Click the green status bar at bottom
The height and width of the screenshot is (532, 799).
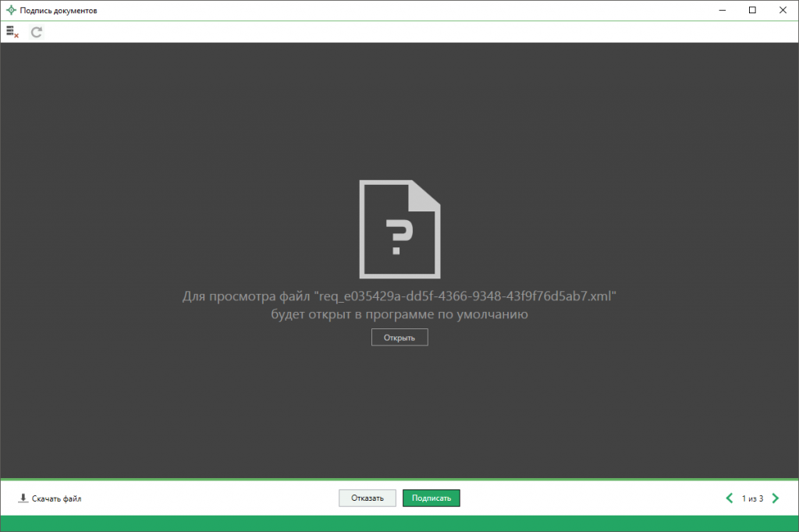coord(399,523)
